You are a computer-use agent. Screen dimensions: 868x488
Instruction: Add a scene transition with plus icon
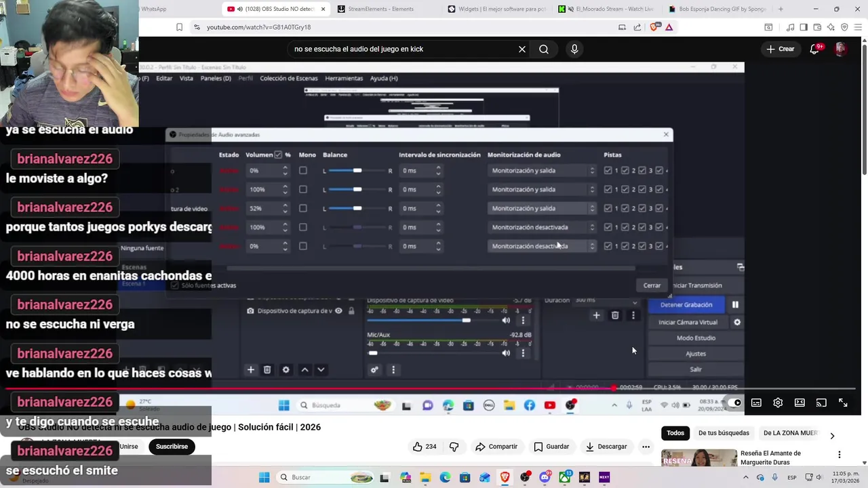596,315
